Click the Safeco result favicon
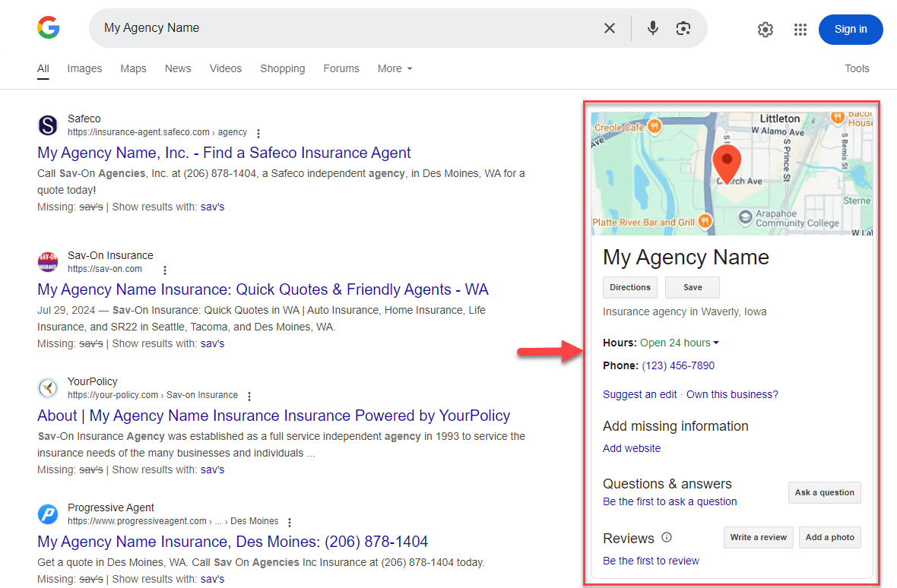Image resolution: width=897 pixels, height=588 pixels. [x=48, y=125]
